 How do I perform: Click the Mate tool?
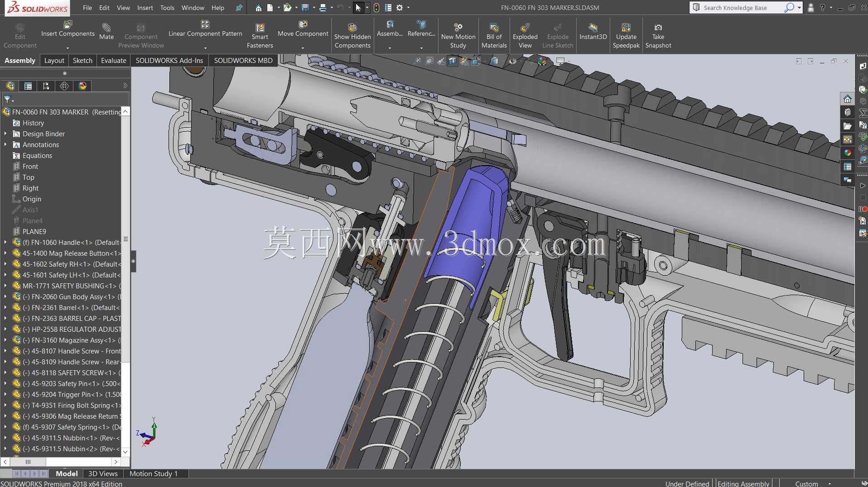click(x=106, y=31)
